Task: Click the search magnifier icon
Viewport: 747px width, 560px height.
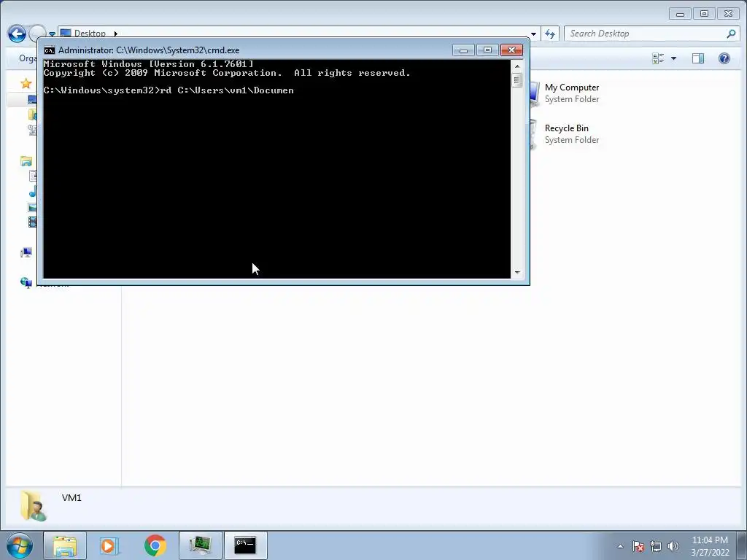Action: (x=731, y=34)
